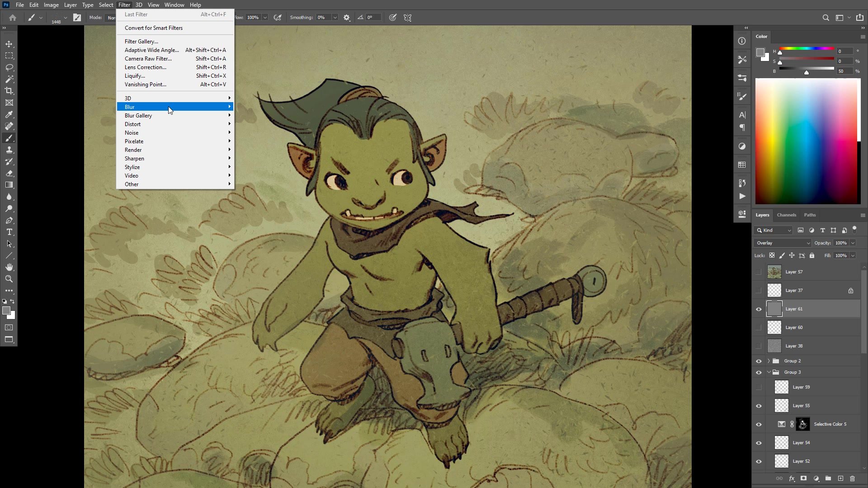
Task: Select the Clone Stamp tool
Action: pos(9,150)
